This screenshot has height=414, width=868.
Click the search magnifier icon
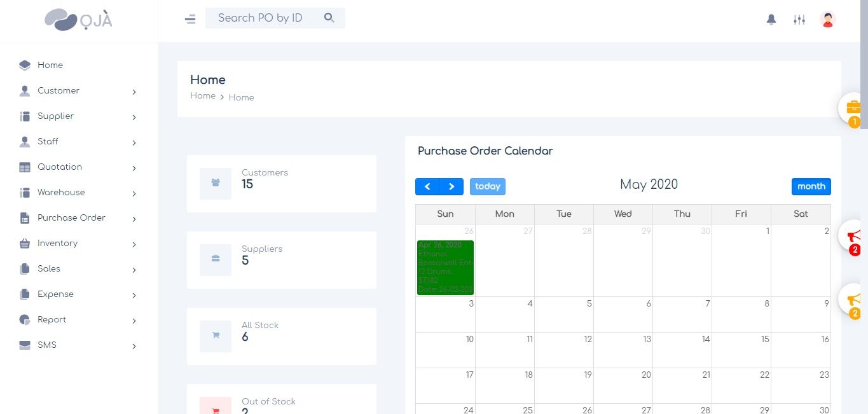pyautogui.click(x=329, y=18)
